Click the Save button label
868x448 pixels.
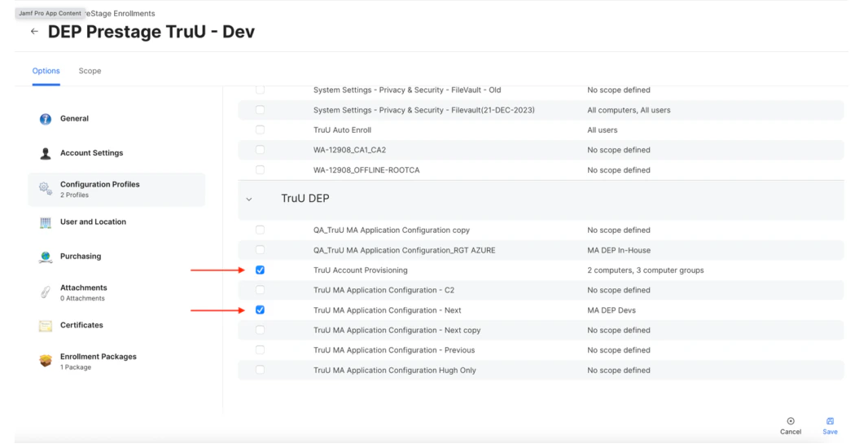[830, 432]
